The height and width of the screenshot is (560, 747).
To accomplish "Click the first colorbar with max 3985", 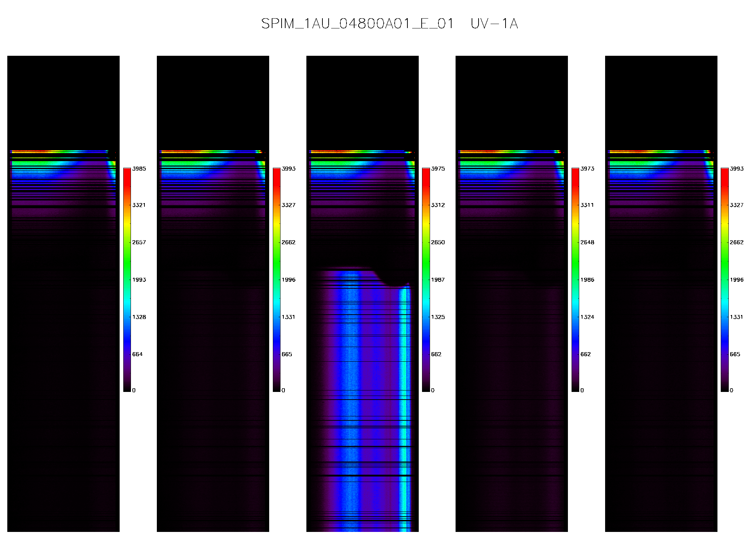I will pyautogui.click(x=127, y=280).
